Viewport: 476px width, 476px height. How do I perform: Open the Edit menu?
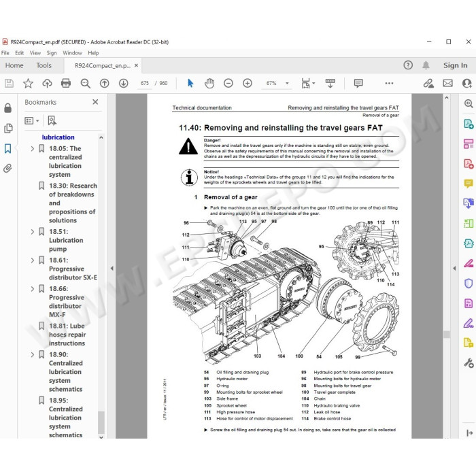coord(20,53)
